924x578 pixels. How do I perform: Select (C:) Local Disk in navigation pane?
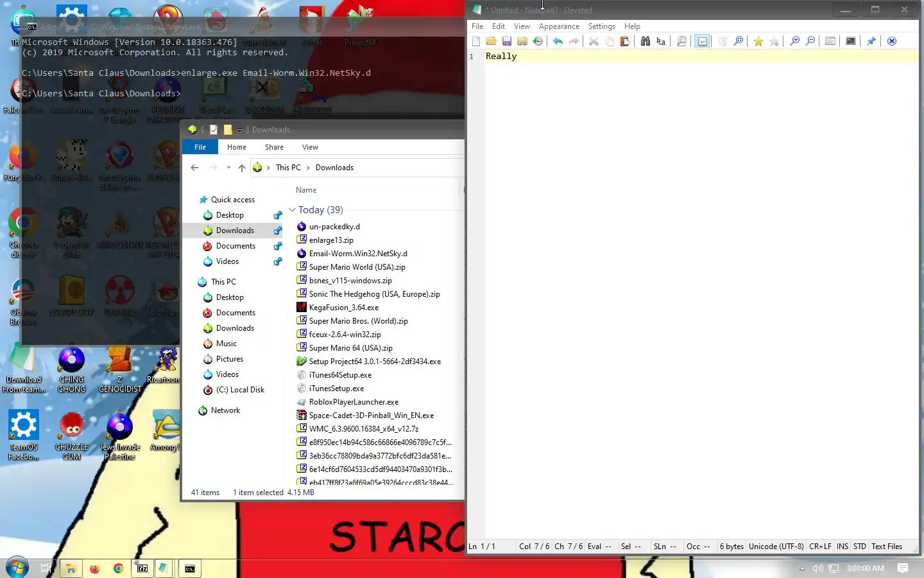240,390
